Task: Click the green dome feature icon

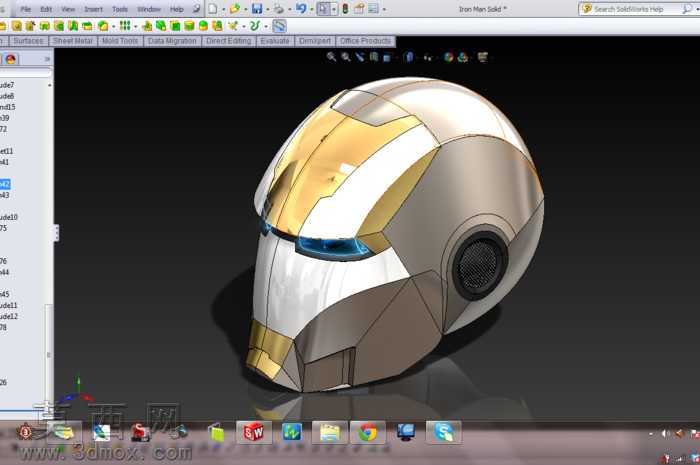Action: pyautogui.click(x=204, y=26)
